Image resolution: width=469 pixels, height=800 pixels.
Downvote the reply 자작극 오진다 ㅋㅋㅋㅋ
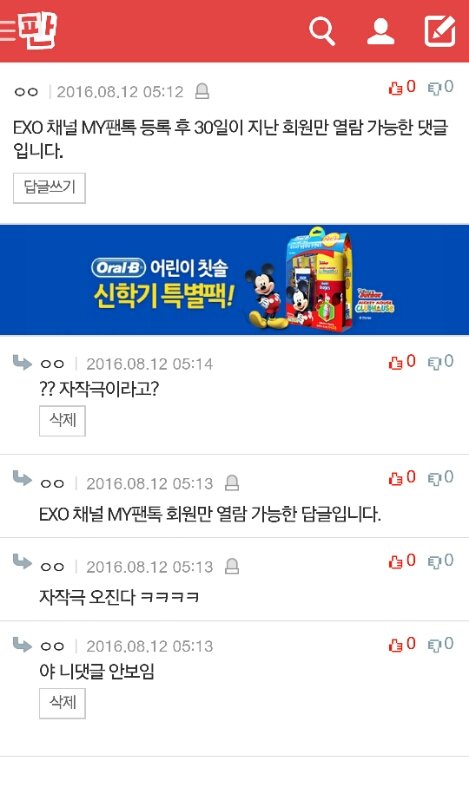click(x=441, y=561)
